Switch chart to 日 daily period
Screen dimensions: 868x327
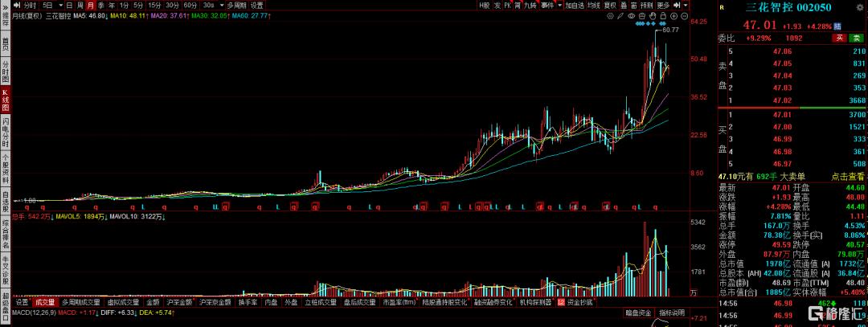pos(69,5)
